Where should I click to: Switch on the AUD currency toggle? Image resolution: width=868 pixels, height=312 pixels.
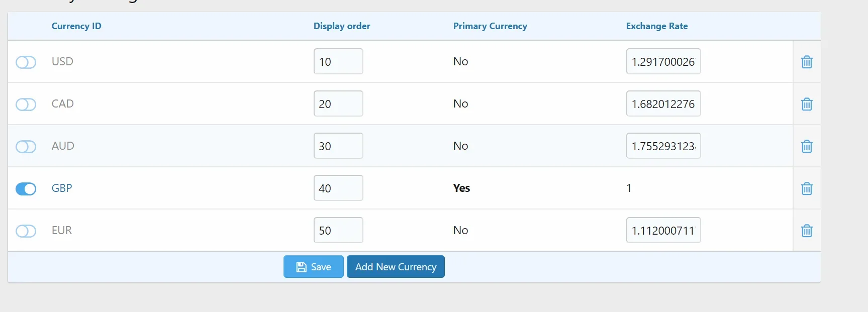point(26,147)
